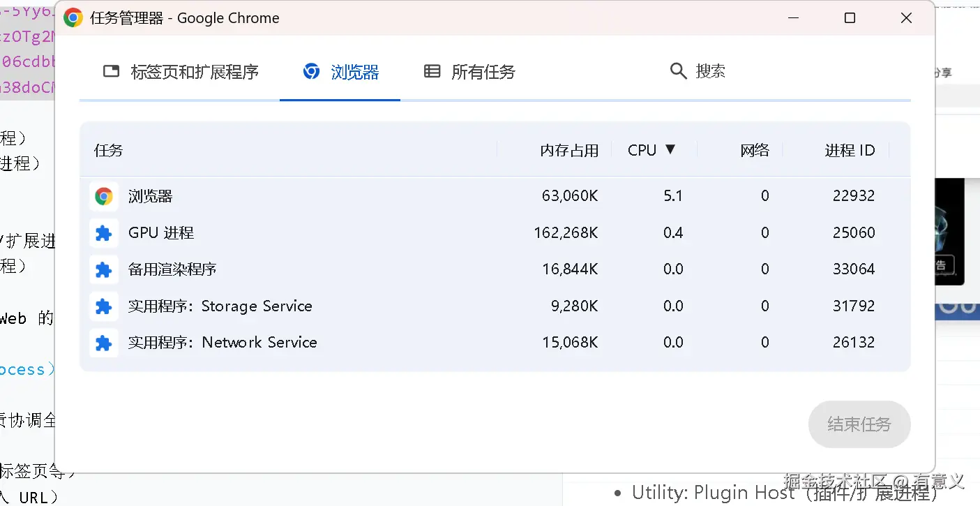Close the 任务管理器 window
Viewport: 980px width, 506px height.
pos(906,18)
